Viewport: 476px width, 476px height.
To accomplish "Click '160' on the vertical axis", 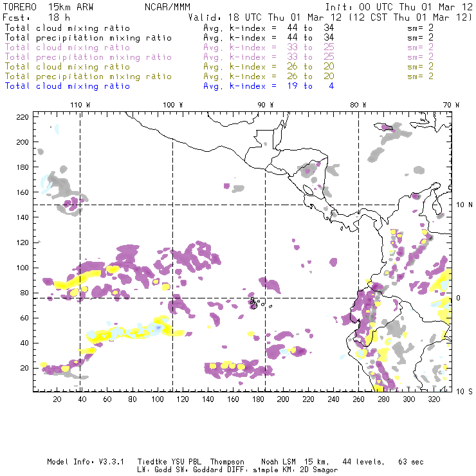I will pyautogui.click(x=23, y=192).
